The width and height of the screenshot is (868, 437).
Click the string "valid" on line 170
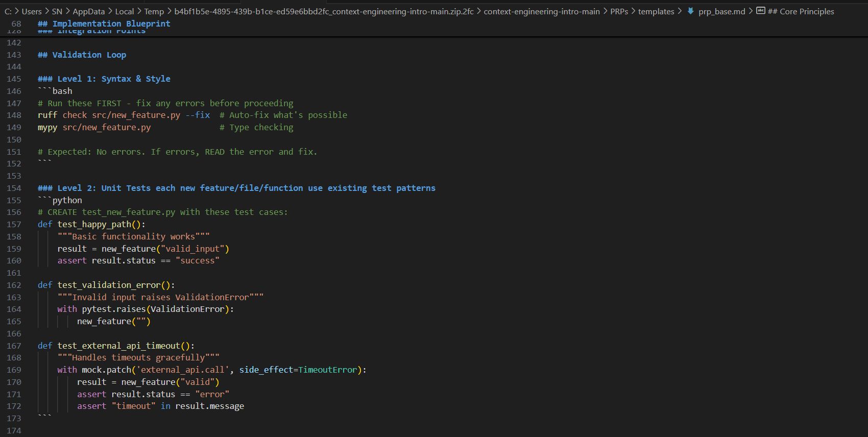pos(198,382)
